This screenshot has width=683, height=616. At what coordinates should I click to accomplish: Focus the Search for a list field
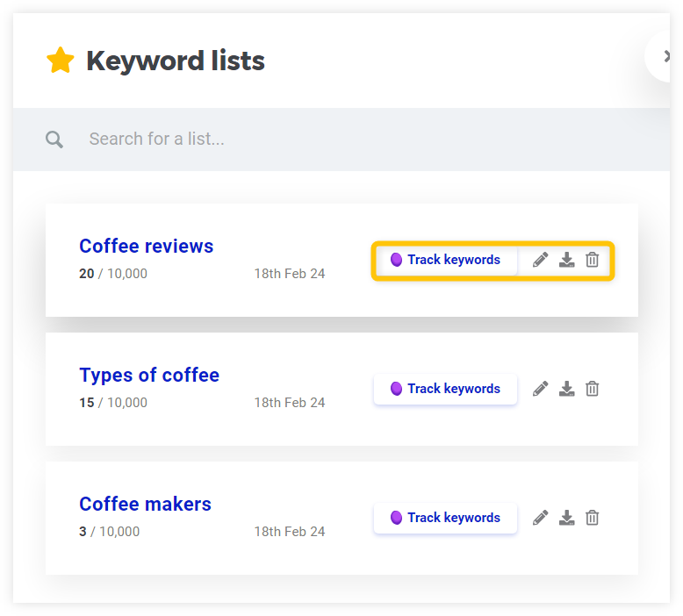(x=351, y=140)
